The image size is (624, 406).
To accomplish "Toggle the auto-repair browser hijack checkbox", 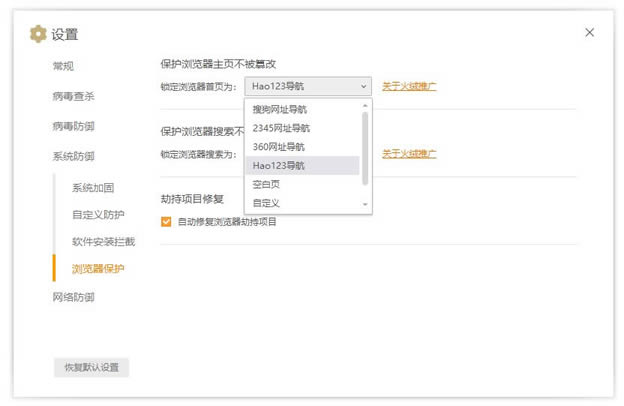I will click(x=166, y=221).
